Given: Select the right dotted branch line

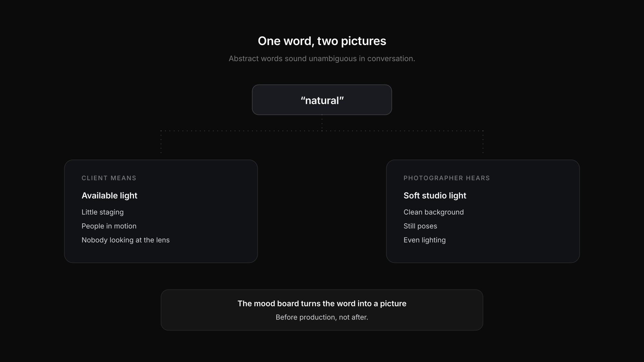Looking at the screenshot, I should click(x=483, y=142).
